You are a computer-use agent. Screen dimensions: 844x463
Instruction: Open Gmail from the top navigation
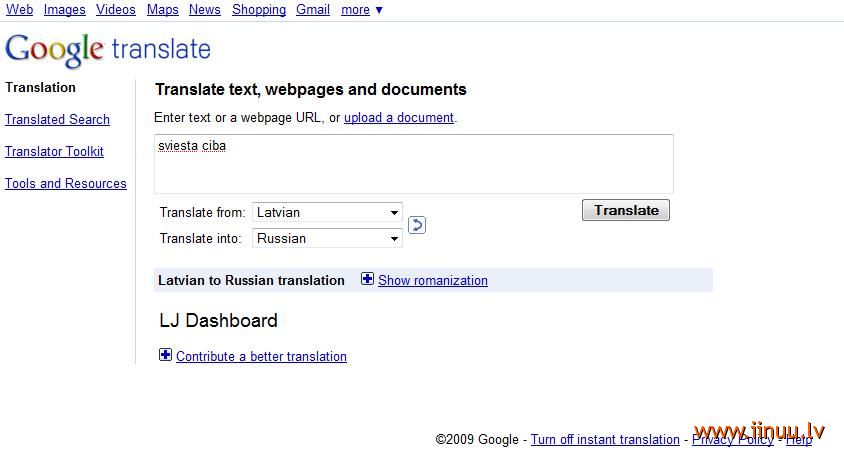313,10
